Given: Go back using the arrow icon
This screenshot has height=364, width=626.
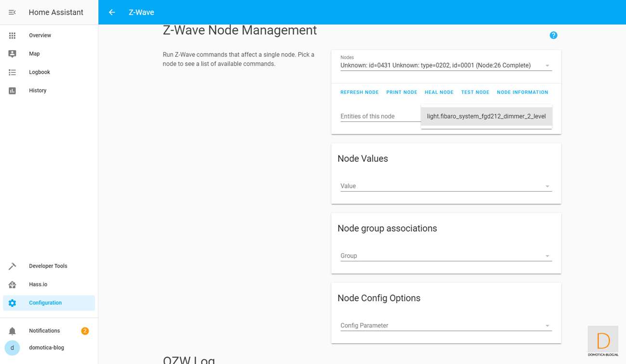Looking at the screenshot, I should (112, 13).
